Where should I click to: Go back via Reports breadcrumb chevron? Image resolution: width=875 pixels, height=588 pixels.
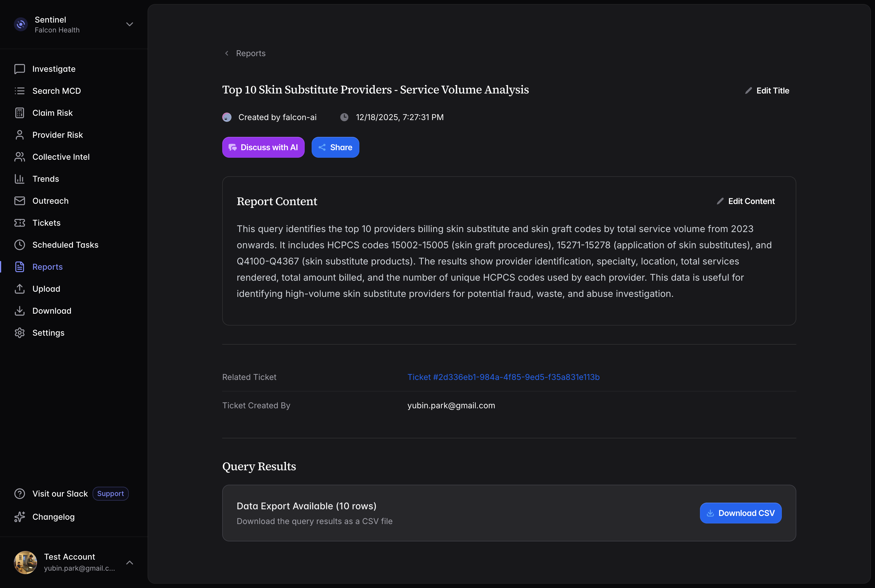coord(227,53)
